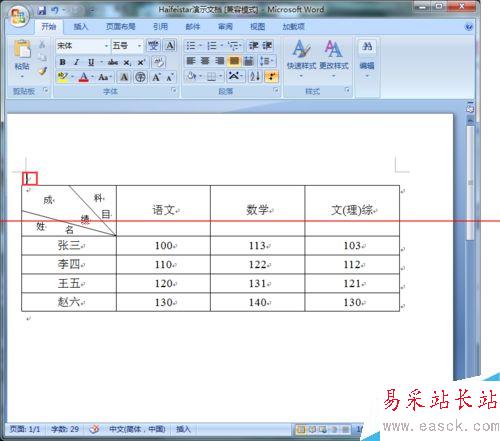Open Styles pane launcher
This screenshot has height=441, width=500.
pos(347,90)
